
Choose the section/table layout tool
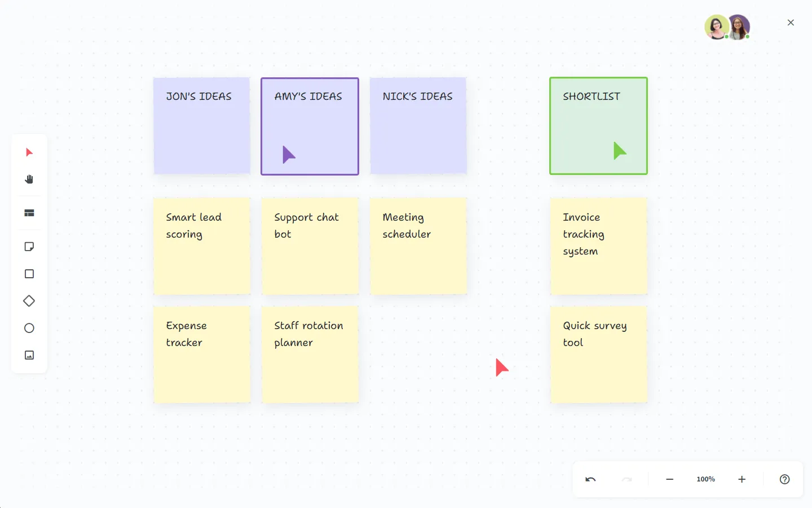pyautogui.click(x=29, y=213)
